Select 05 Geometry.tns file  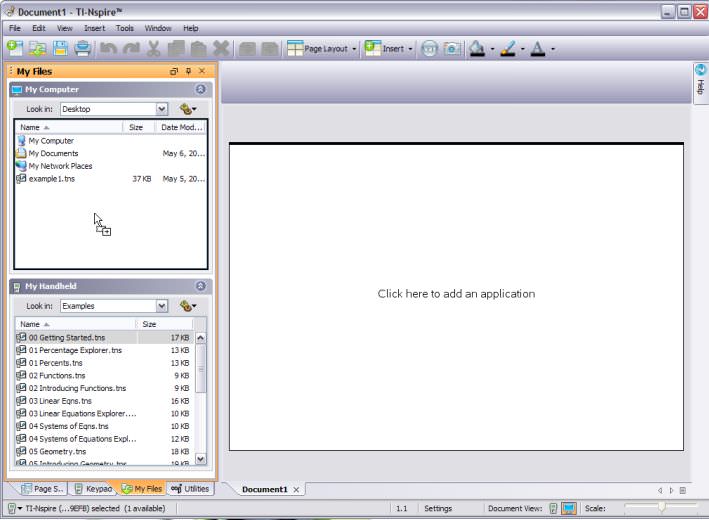tap(104, 451)
